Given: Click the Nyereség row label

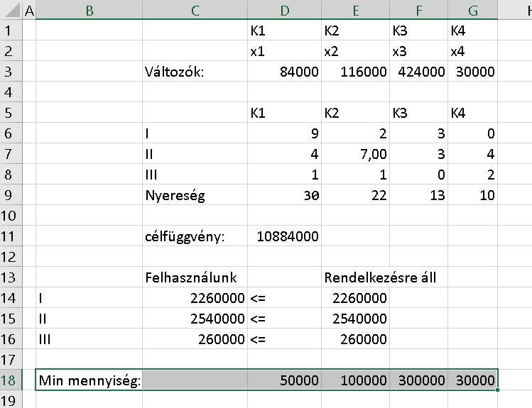Looking at the screenshot, I should [195, 196].
